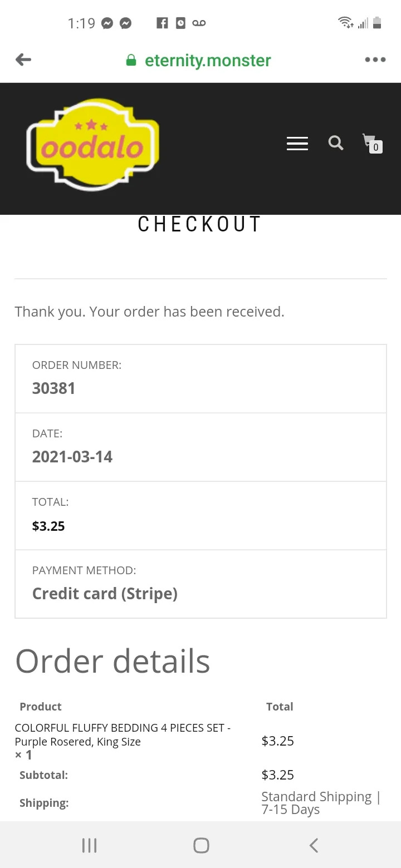Tap the order date 2021-03-14
This screenshot has width=401, height=868.
[x=72, y=457]
